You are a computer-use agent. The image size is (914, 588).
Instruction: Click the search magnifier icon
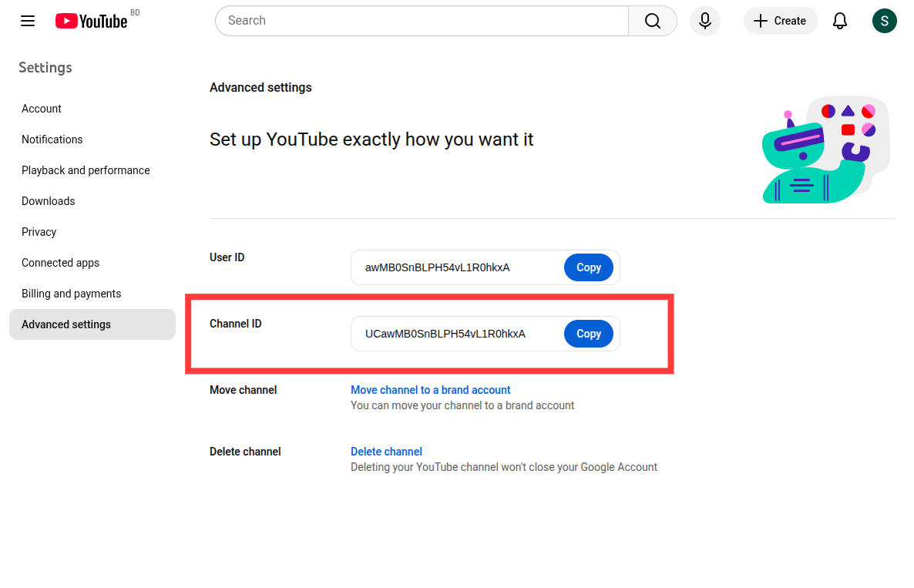(652, 21)
